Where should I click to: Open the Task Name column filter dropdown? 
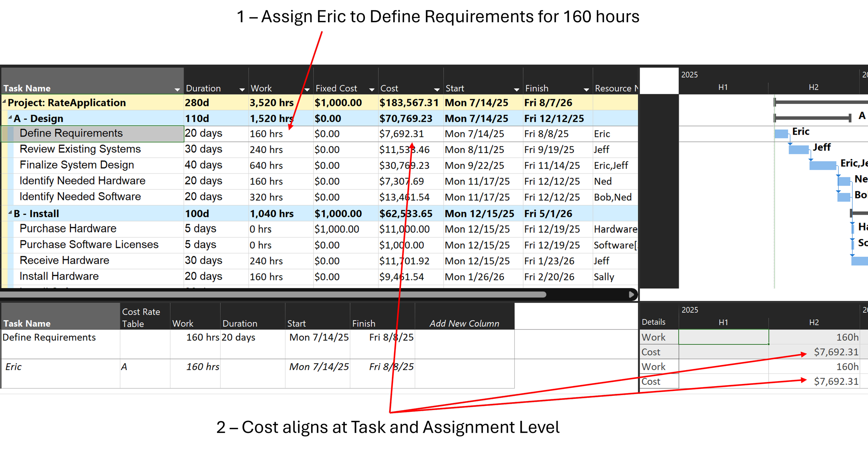click(x=177, y=90)
